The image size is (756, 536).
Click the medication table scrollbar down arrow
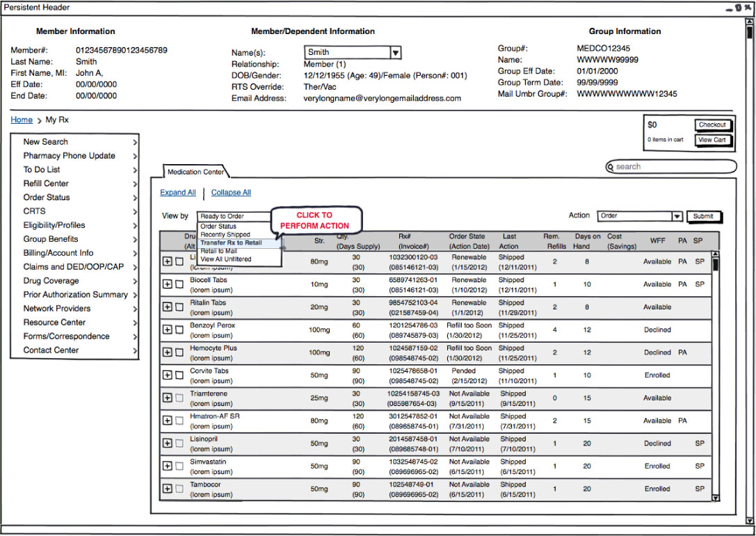[715, 498]
